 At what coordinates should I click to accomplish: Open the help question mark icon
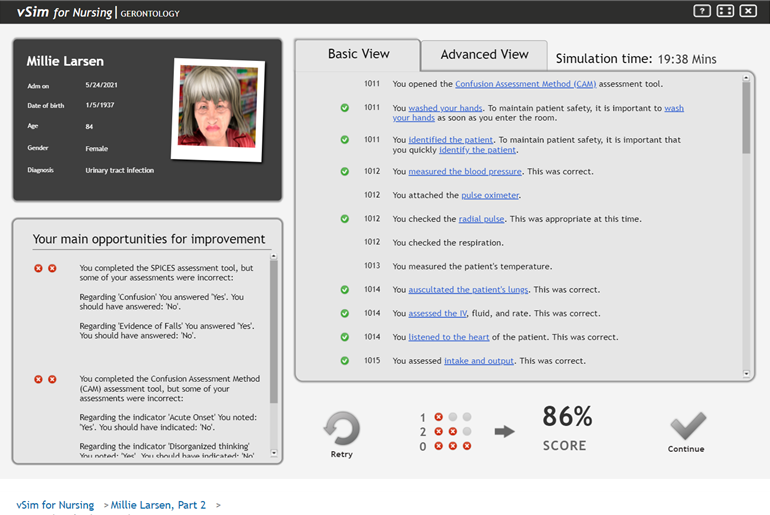coord(702,11)
